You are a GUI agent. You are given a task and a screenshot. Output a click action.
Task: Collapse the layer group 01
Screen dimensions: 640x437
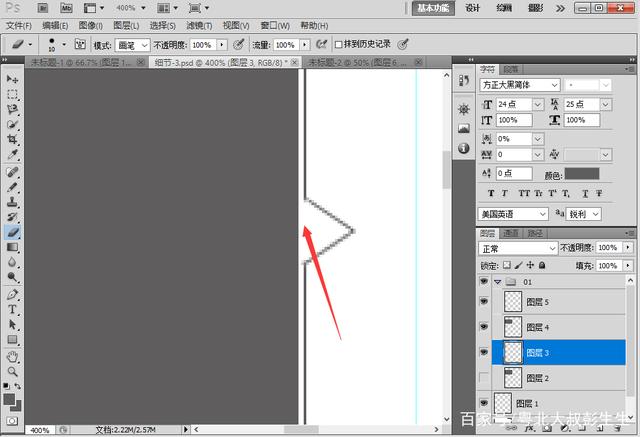coord(497,282)
